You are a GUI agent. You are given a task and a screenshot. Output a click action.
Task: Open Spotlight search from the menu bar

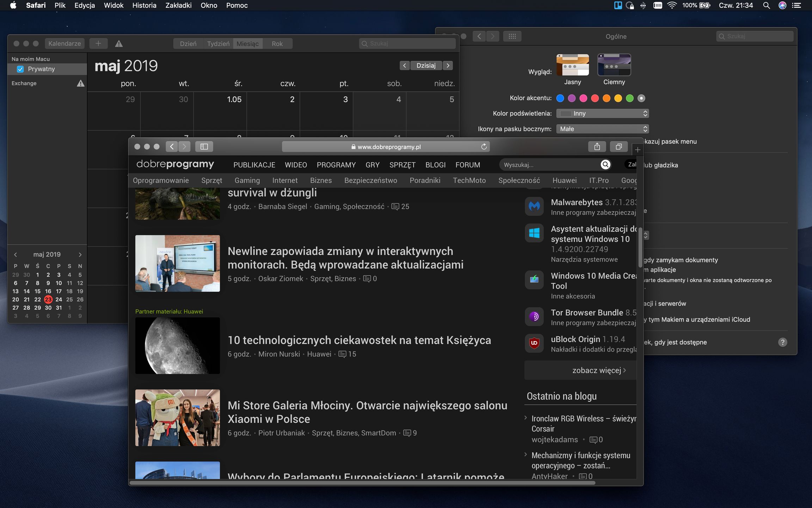click(x=766, y=5)
